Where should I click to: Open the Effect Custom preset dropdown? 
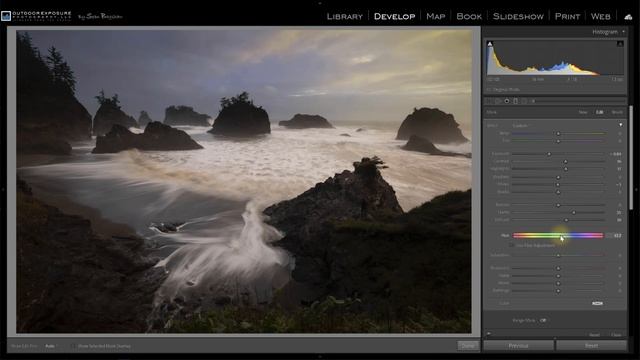(x=521, y=126)
